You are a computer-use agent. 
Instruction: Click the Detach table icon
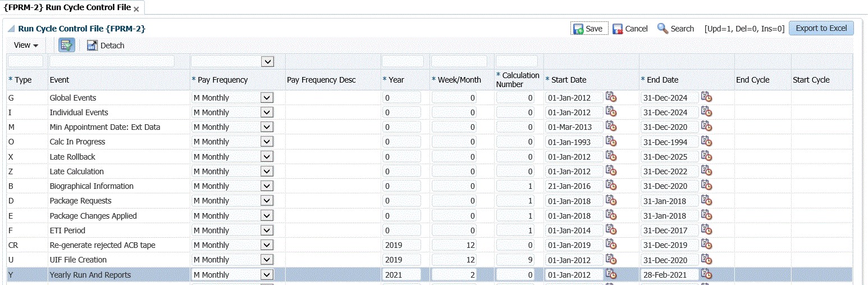coord(93,46)
